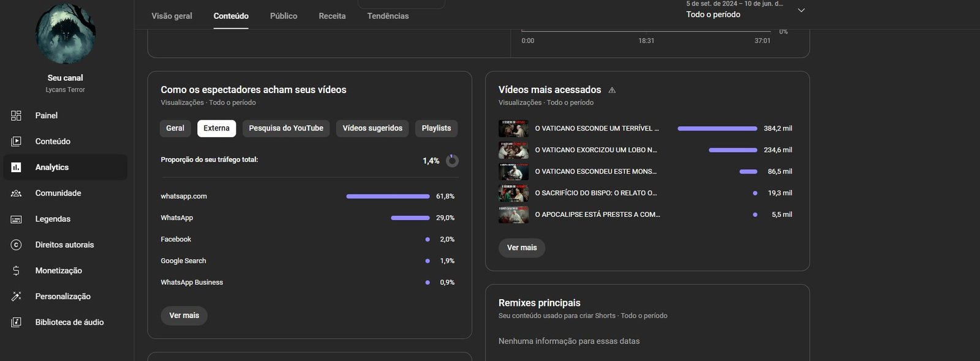Click thumbnail of O APOCALIPSE ESTÁ PRESTES

[x=513, y=214]
